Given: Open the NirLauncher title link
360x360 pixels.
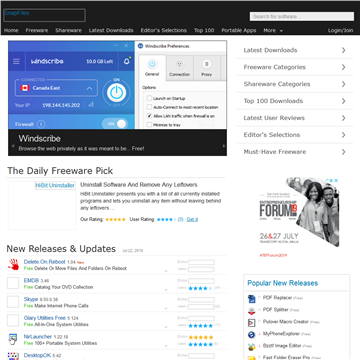Looking at the screenshot, I should pos(38,337).
